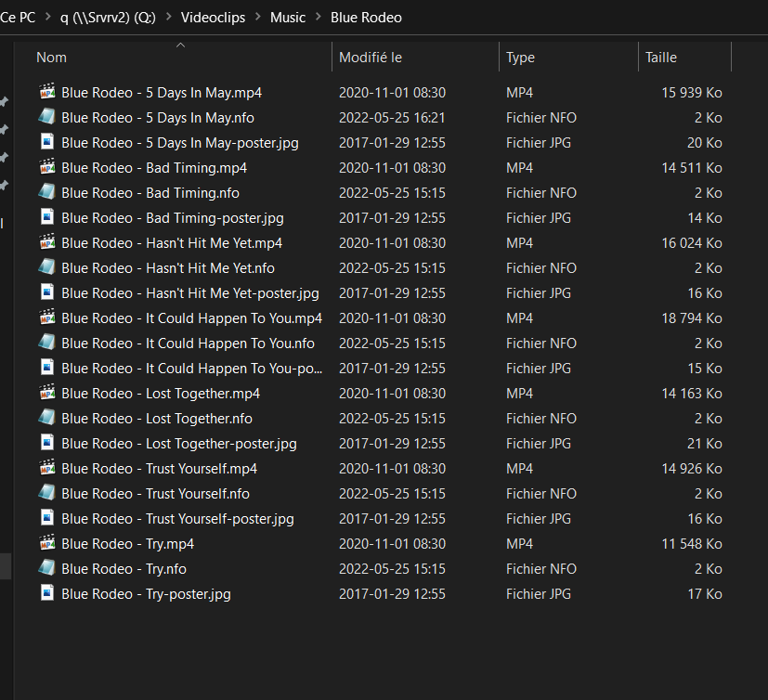Navigate to Music in the breadcrumb path
Viewport: 768px width, 700px height.
288,18
